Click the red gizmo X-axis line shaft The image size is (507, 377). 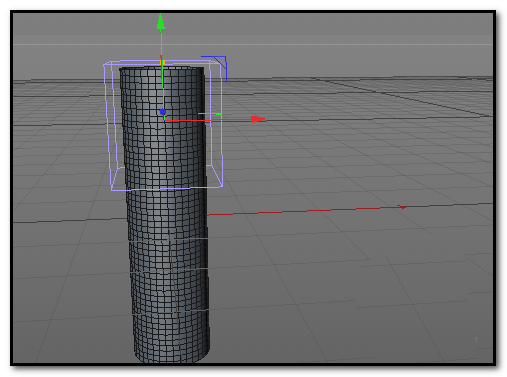pos(208,120)
